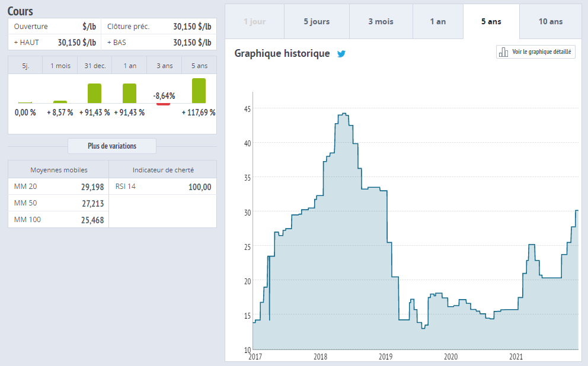Switch to the '5 jours' tab
This screenshot has width=588, height=366.
(317, 21)
